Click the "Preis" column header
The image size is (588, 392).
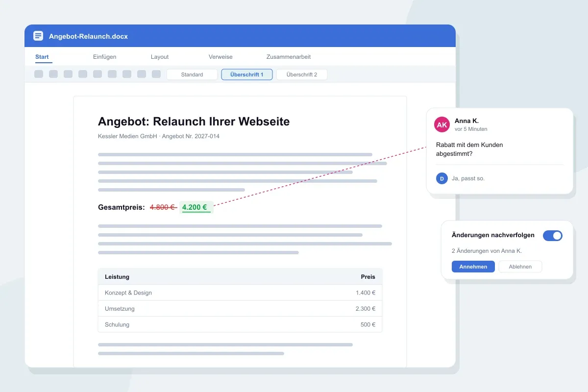(368, 277)
